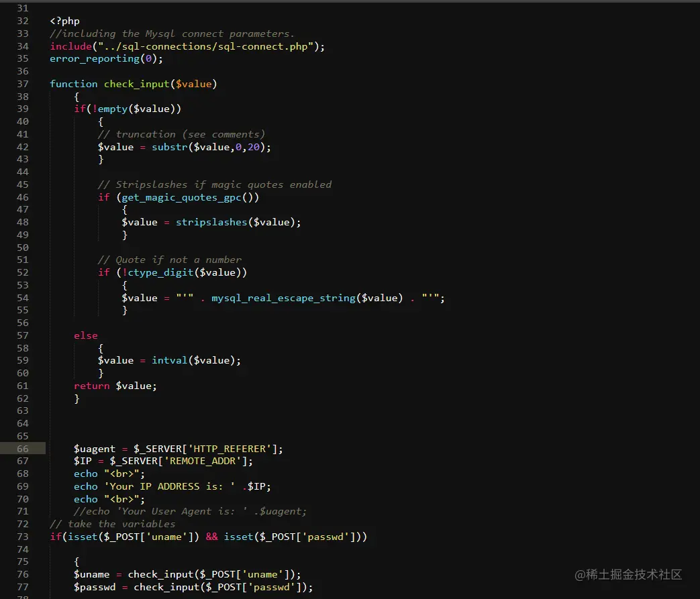Click the '// take the variables' comment

pos(113,524)
